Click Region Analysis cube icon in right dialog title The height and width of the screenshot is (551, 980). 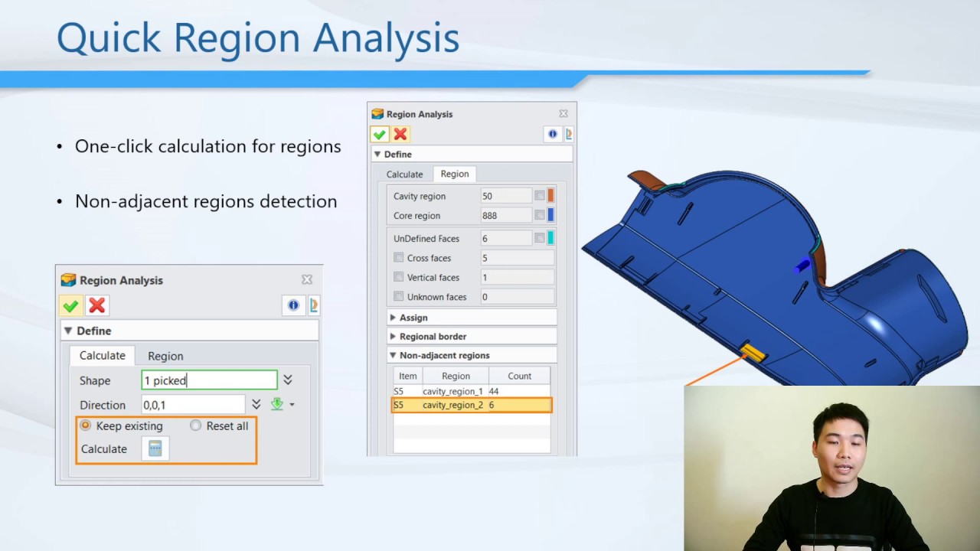[x=377, y=114]
